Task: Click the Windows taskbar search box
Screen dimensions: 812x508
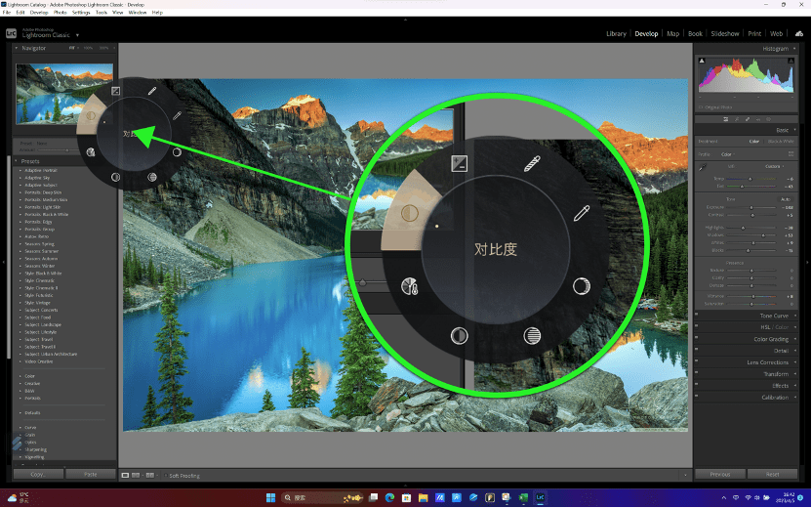Action: (x=321, y=497)
